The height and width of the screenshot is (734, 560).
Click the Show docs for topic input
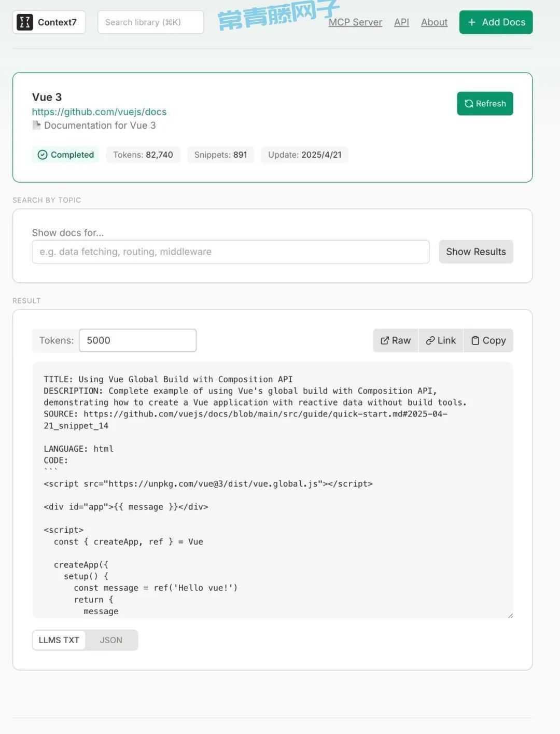231,252
